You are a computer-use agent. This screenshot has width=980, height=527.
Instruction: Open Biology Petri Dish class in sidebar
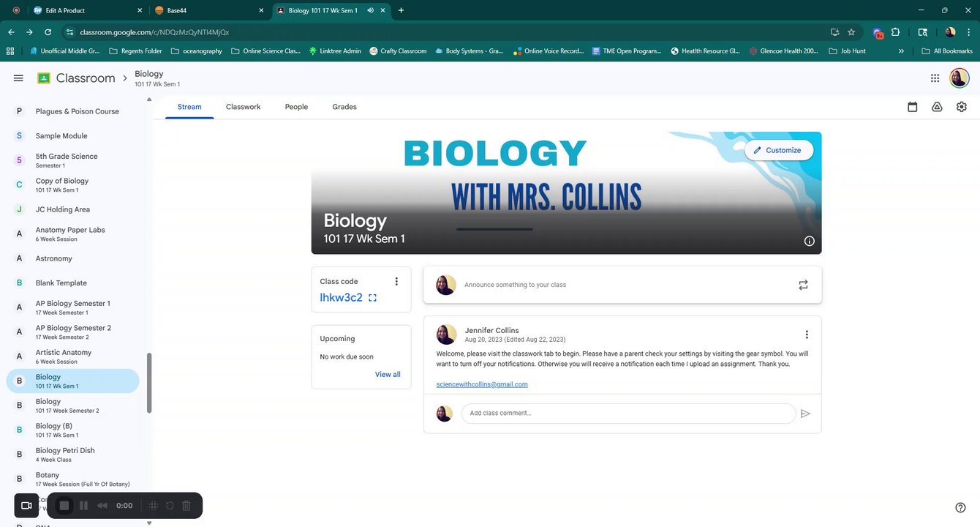tap(72, 455)
